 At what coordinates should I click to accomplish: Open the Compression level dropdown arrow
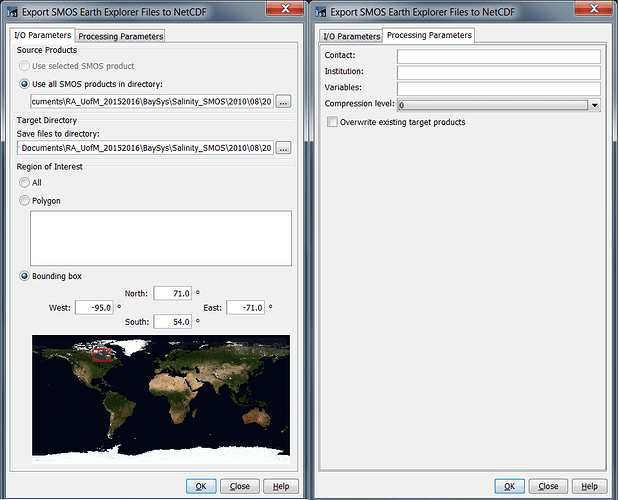pyautogui.click(x=594, y=105)
